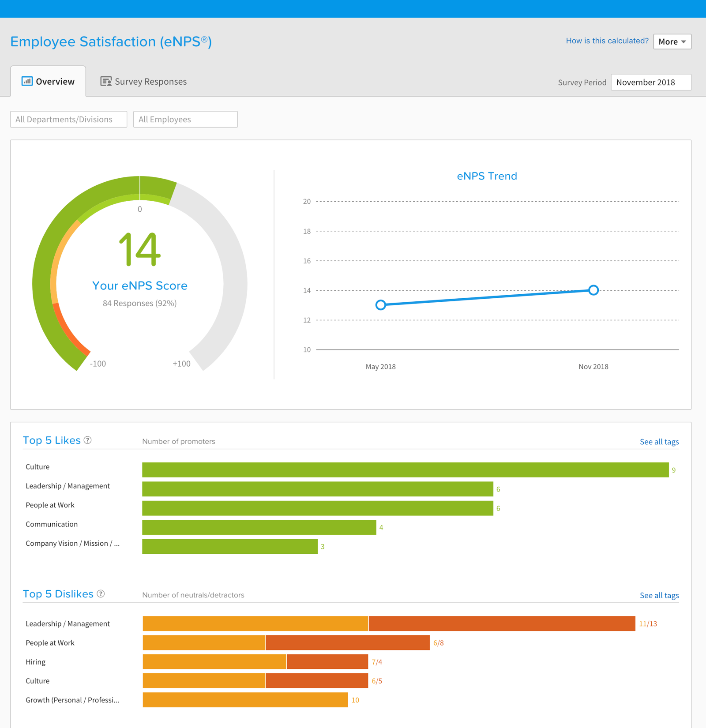706x728 pixels.
Task: Click the eNPS Trend chart title
Action: pyautogui.click(x=487, y=176)
